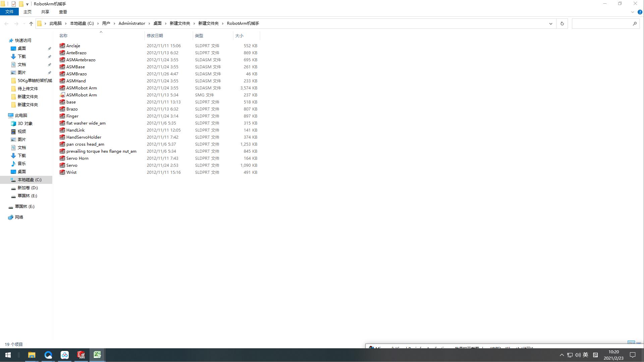
Task: Open SolidWorks 2015 from the taskbar
Action: point(81,355)
